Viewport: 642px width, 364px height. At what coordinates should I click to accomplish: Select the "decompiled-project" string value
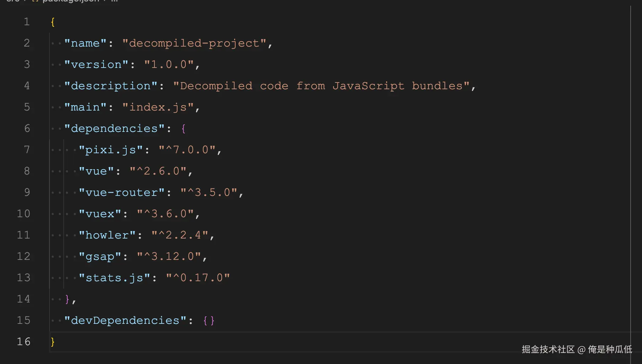pyautogui.click(x=194, y=43)
